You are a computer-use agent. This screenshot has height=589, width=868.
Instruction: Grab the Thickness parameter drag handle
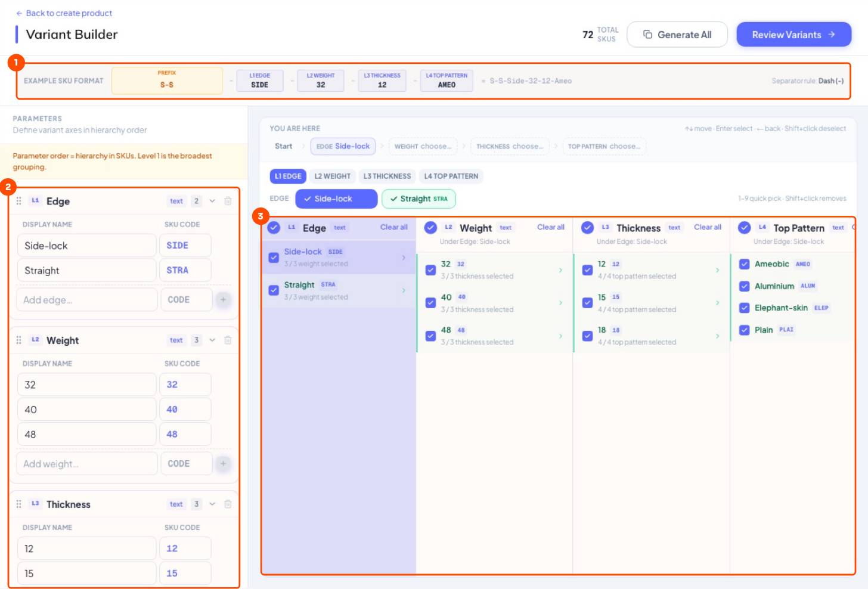tap(18, 504)
